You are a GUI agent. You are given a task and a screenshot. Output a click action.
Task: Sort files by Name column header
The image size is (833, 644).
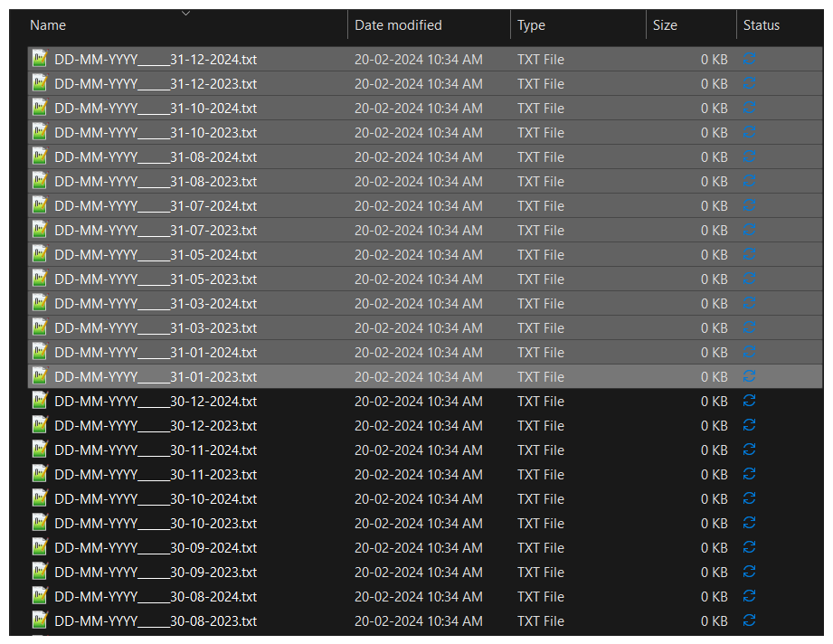click(49, 25)
